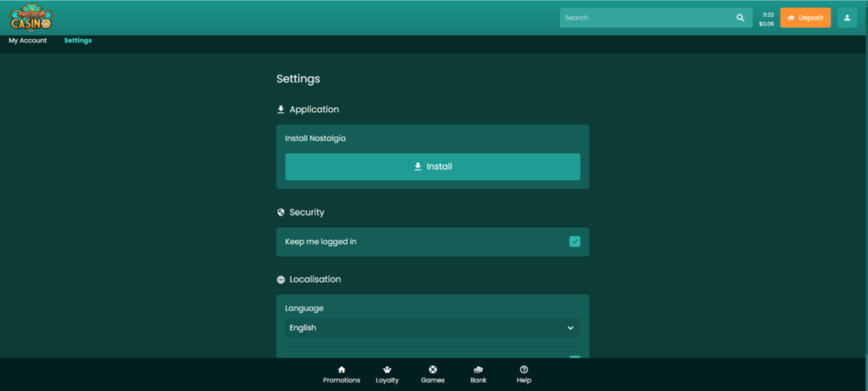Go to Games in bottom navigation
This screenshot has height=391, width=868.
(x=432, y=374)
